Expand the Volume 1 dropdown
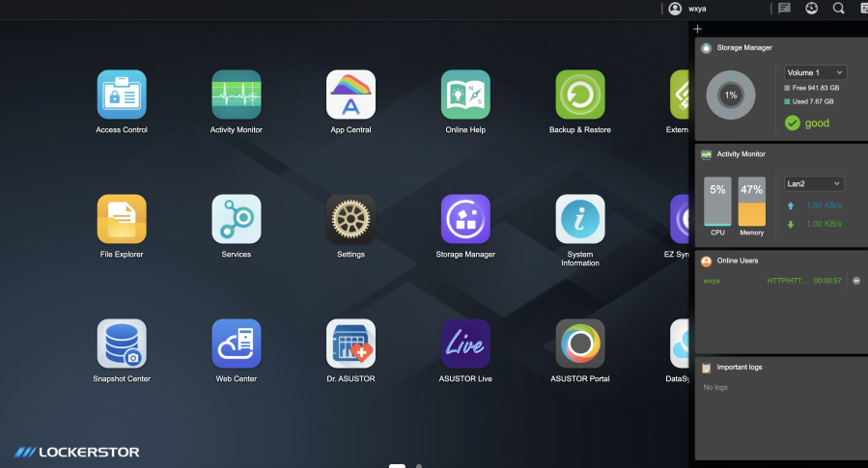This screenshot has width=868, height=468. tap(815, 72)
